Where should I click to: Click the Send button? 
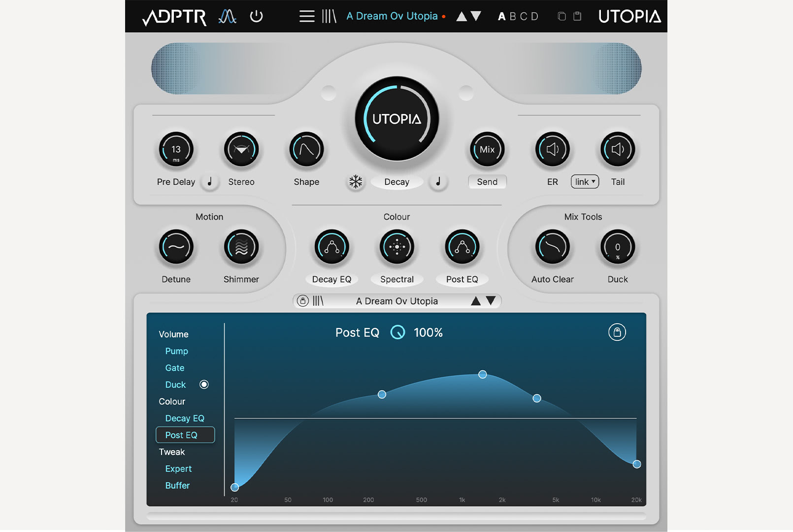pyautogui.click(x=487, y=182)
